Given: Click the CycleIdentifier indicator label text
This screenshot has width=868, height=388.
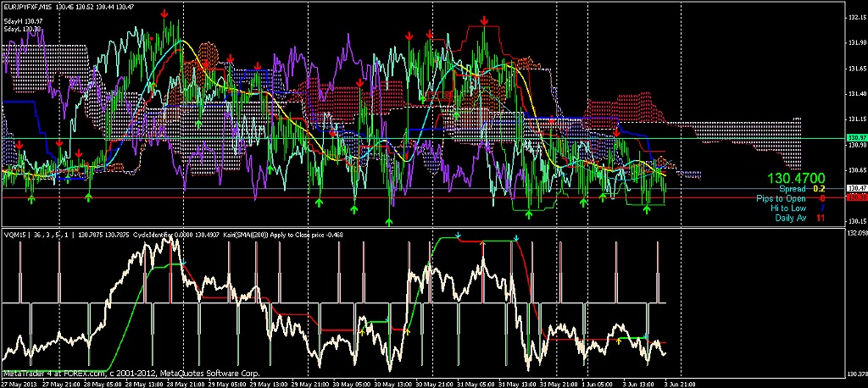Looking at the screenshot, I should pyautogui.click(x=151, y=235).
